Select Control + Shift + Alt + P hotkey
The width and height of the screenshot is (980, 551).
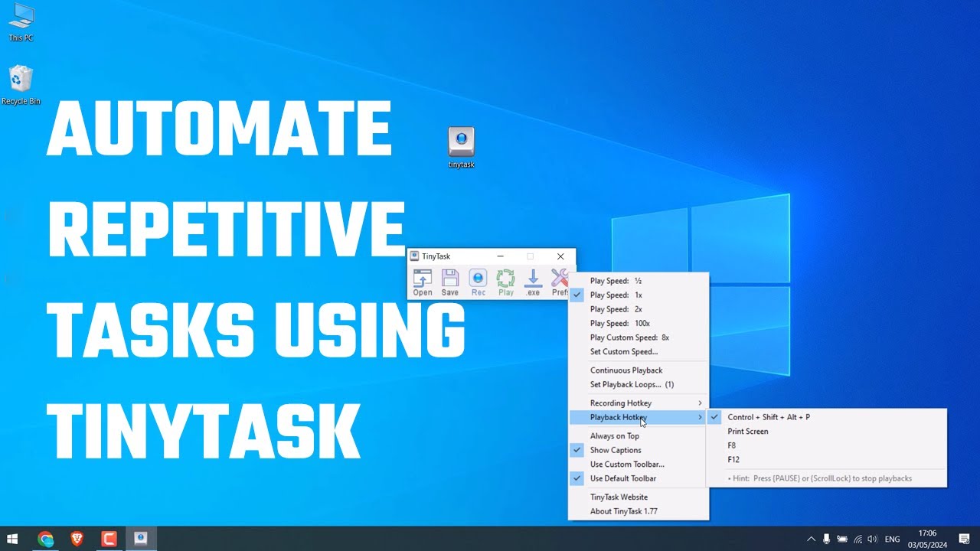826,417
